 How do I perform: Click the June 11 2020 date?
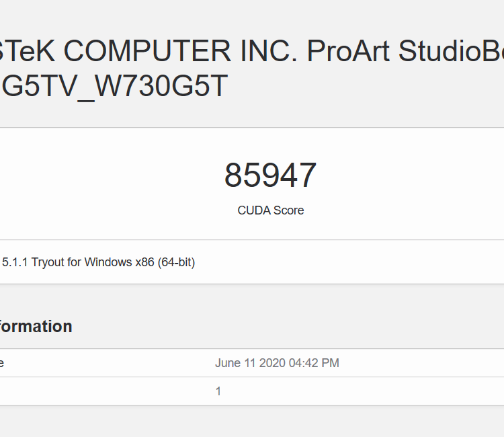tap(250, 363)
